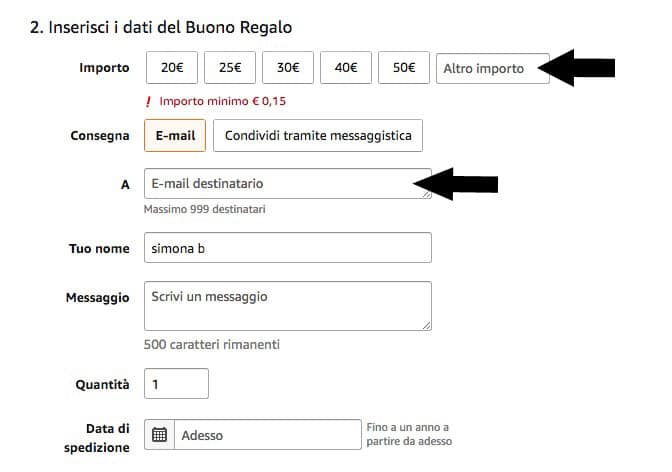Viewport: 672px width, 472px height.
Task: Select the 20€ amount
Action: 172,68
